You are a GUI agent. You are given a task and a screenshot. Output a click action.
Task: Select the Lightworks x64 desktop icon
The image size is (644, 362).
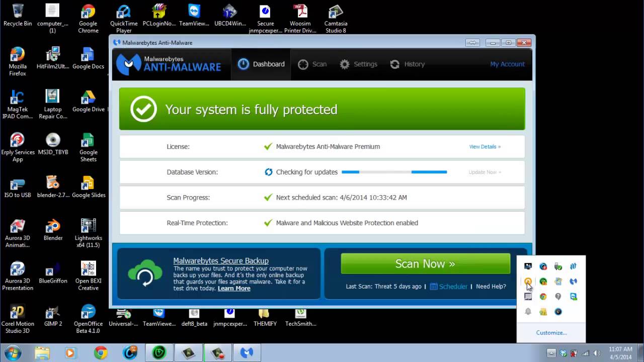(89, 233)
